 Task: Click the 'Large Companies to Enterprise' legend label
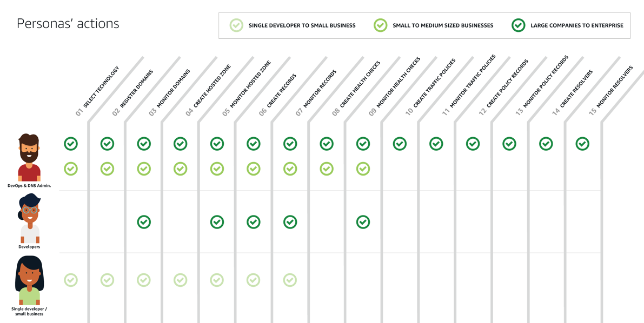(x=577, y=25)
